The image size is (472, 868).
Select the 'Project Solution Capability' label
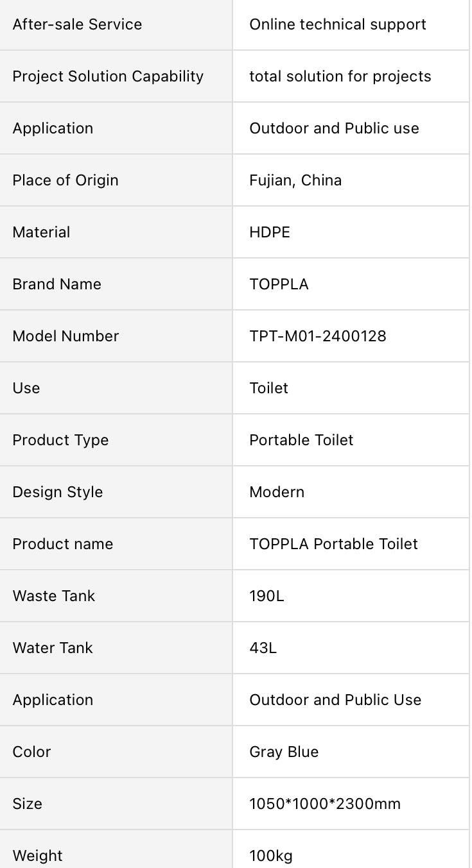pyautogui.click(x=108, y=76)
